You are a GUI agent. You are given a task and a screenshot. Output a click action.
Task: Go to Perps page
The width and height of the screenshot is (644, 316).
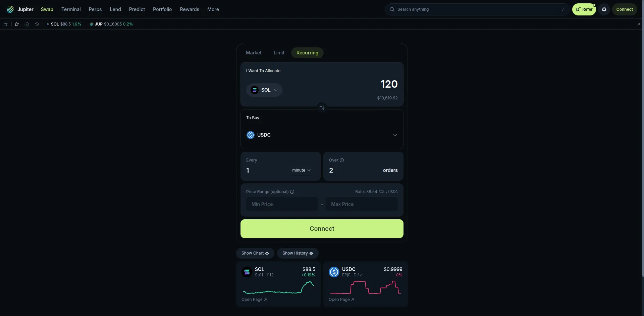pyautogui.click(x=95, y=9)
